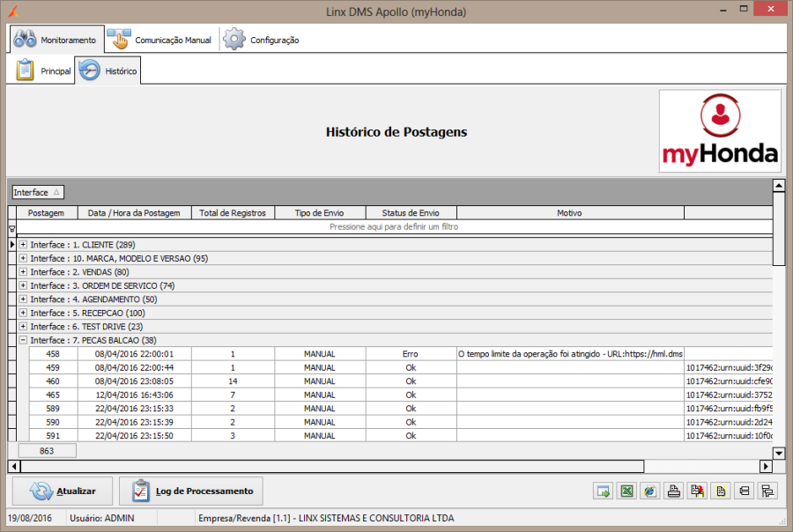Click the vertical scrollbar thumb
This screenshot has width=793, height=532.
pos(779,229)
